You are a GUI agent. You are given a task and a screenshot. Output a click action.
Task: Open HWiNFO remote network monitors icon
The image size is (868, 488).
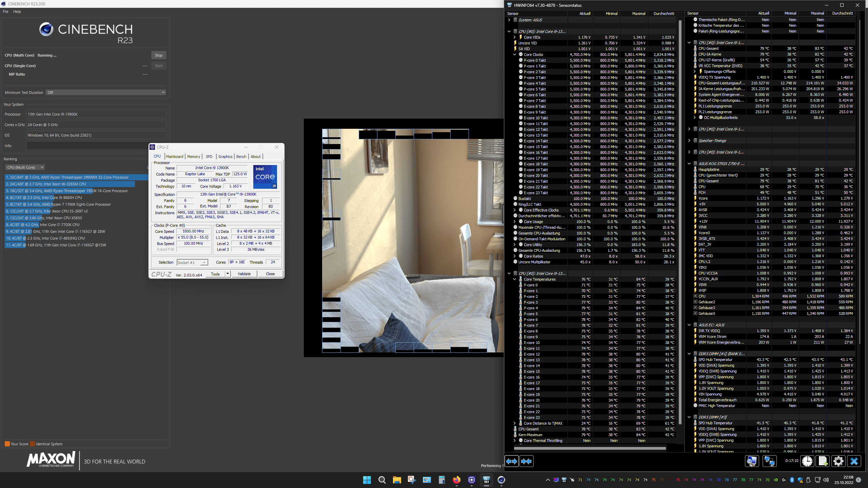point(769,461)
